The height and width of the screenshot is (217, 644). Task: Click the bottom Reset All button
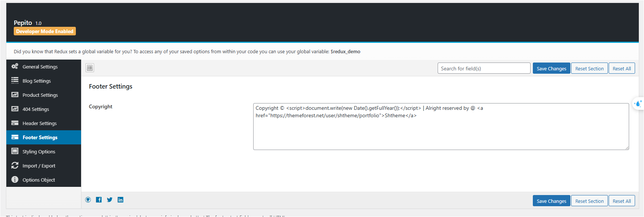pyautogui.click(x=622, y=201)
